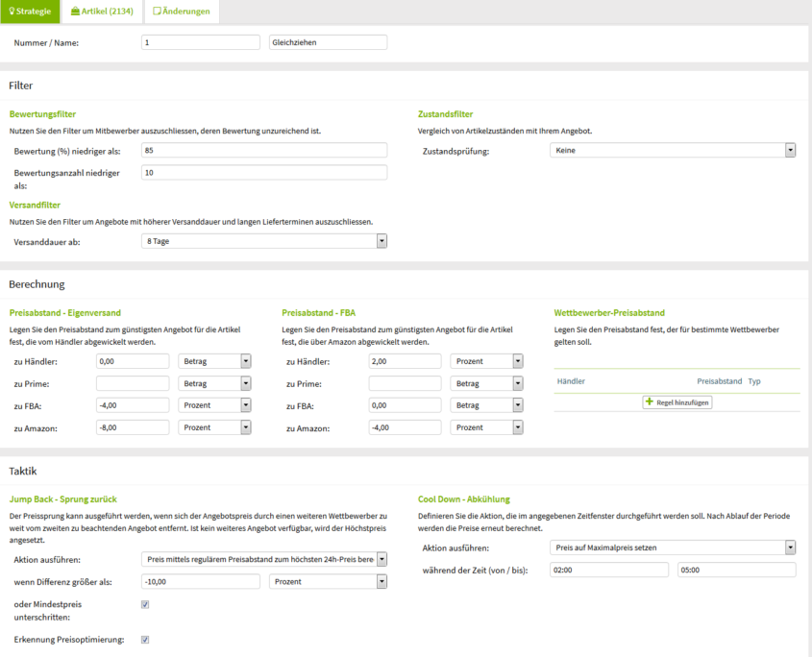Image resolution: width=812 pixels, height=657 pixels.
Task: Click FBA zu FBA value field
Action: click(x=405, y=405)
